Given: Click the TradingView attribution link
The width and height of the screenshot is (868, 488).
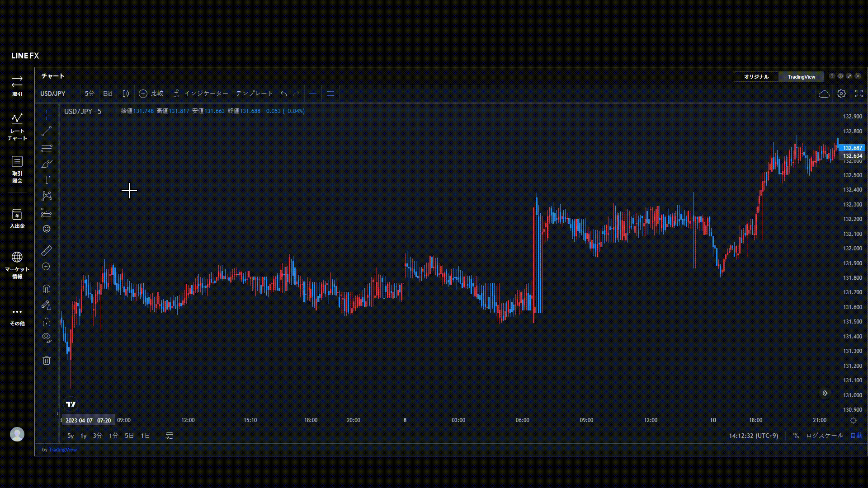Looking at the screenshot, I should [x=63, y=450].
